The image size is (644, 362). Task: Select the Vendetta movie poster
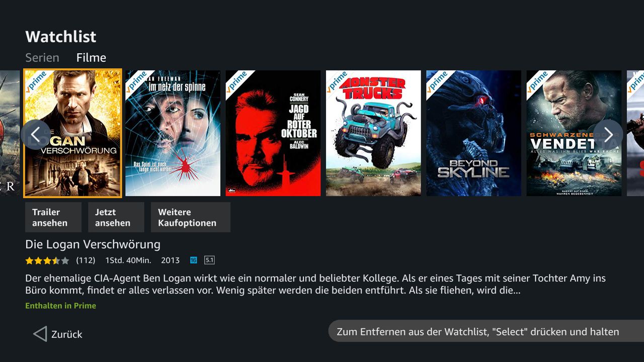[x=574, y=133]
